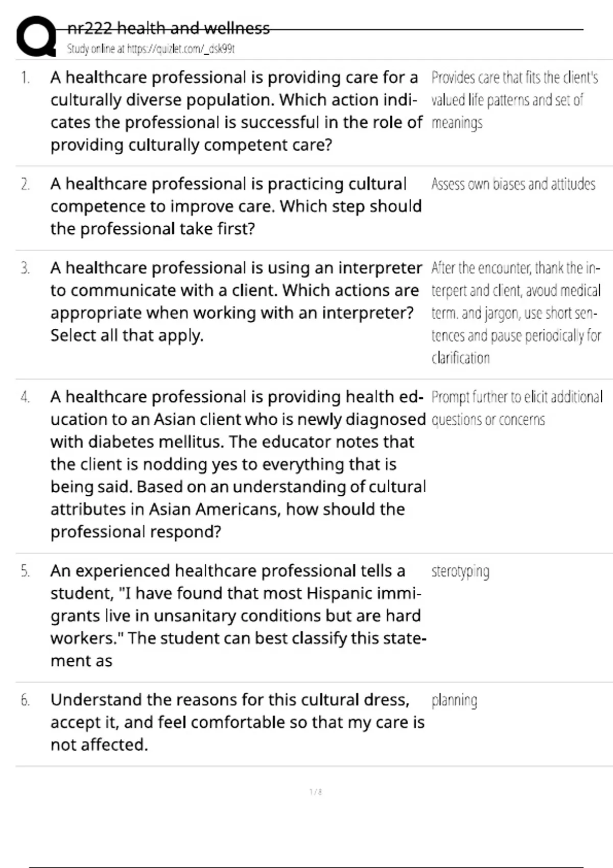The height and width of the screenshot is (868, 613).
Task: Click the answer 'Provides care that fits the client's'
Action: pos(514,100)
